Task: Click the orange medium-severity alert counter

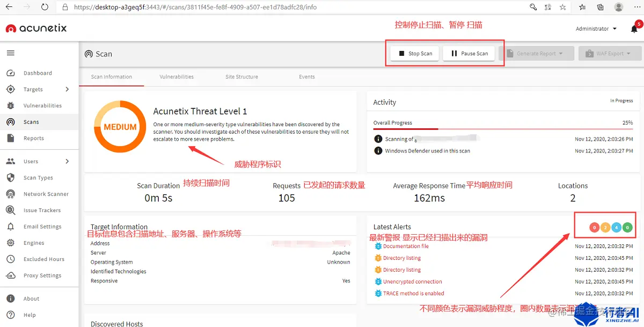Action: click(x=605, y=228)
